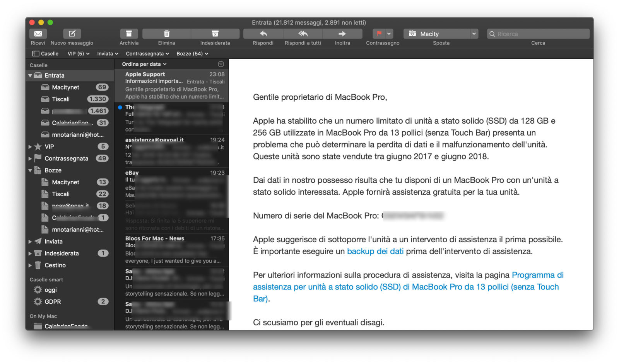This screenshot has width=619, height=364.
Task: Delete message with the Elimina trash icon
Action: pos(166,34)
